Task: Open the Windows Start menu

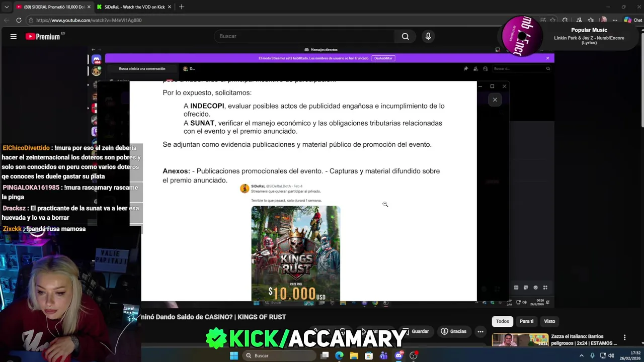Action: click(234, 355)
